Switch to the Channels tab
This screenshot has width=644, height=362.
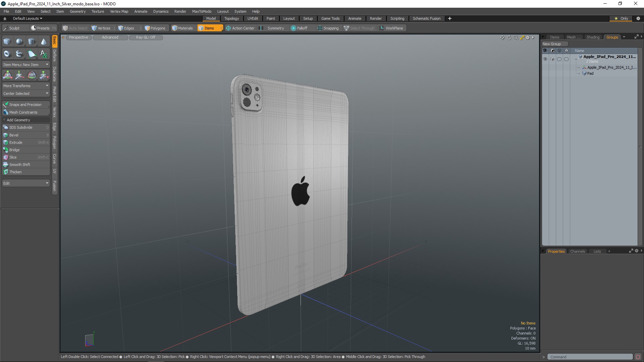577,251
